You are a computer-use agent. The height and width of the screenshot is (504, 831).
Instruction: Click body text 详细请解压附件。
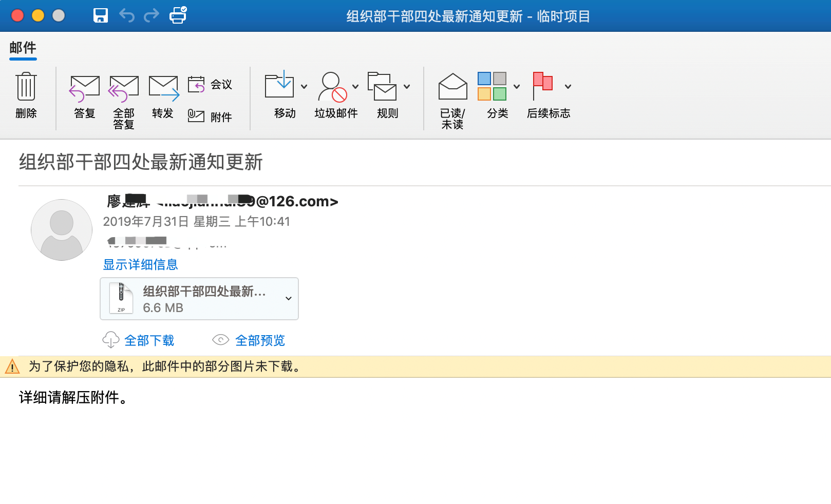[x=73, y=397]
